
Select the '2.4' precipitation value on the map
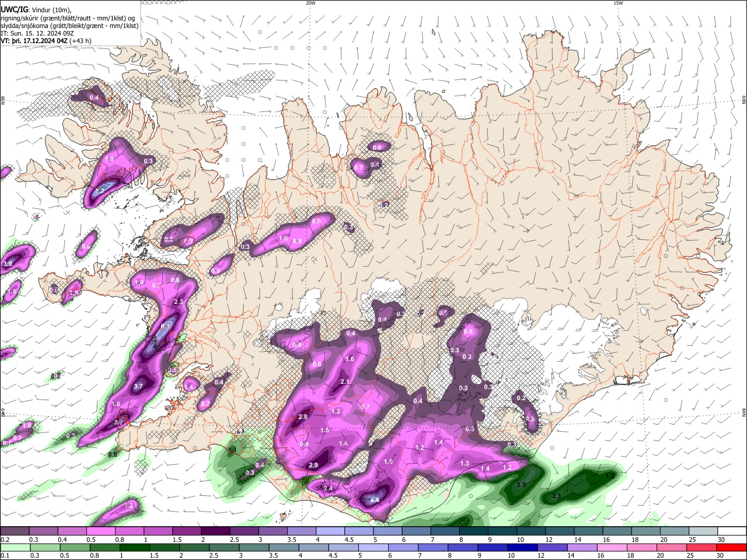(327, 488)
